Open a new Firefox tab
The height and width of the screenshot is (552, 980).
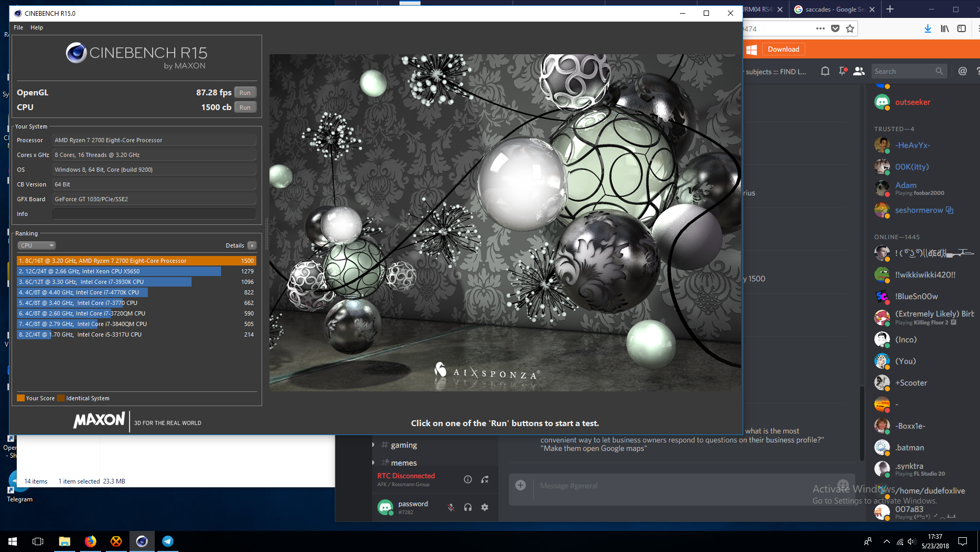[x=890, y=9]
